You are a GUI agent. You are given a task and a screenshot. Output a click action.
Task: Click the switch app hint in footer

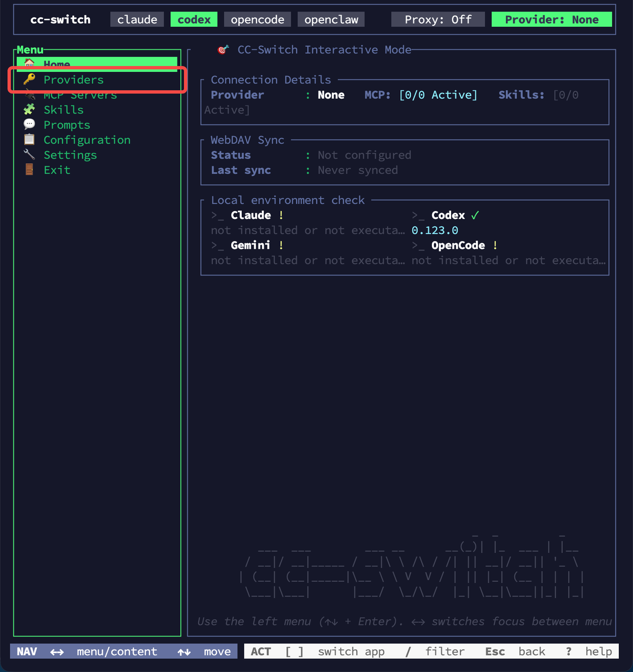point(351,652)
